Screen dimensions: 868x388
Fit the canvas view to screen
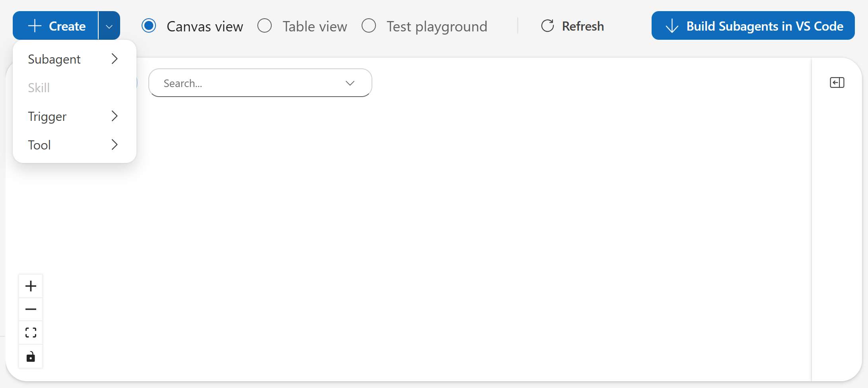point(31,332)
